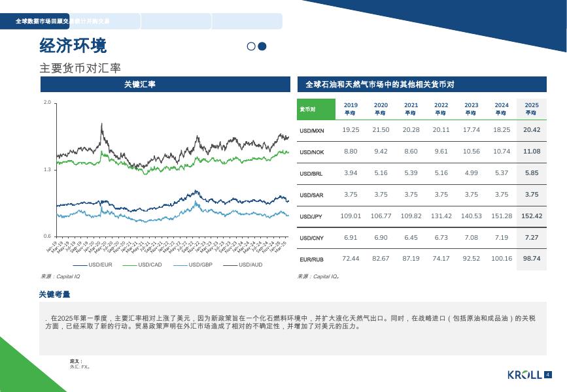
Task: Click the 4.99 cell in USD/BRL row
Action: click(x=471, y=173)
